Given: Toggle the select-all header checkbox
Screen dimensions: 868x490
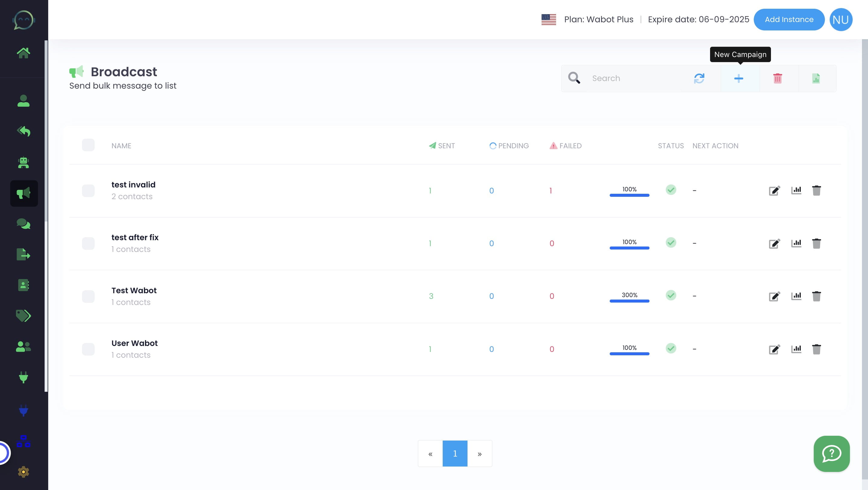Looking at the screenshot, I should [x=88, y=145].
